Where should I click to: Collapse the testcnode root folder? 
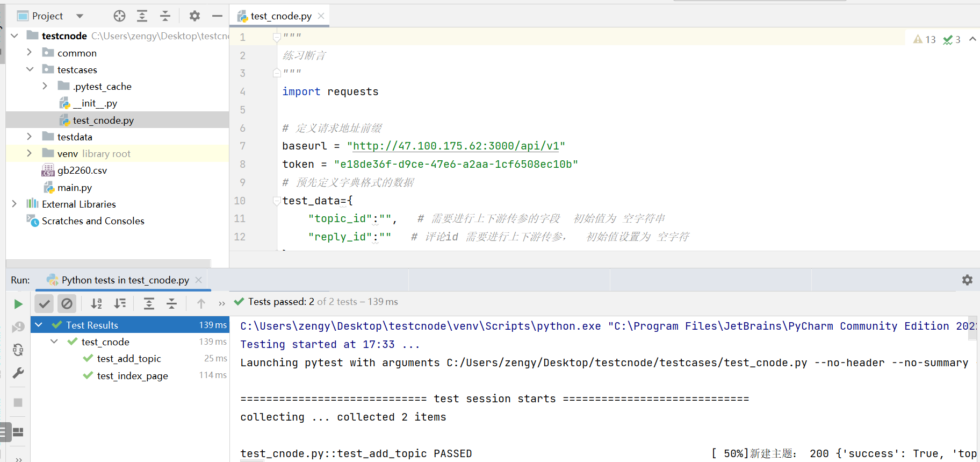[x=15, y=35]
